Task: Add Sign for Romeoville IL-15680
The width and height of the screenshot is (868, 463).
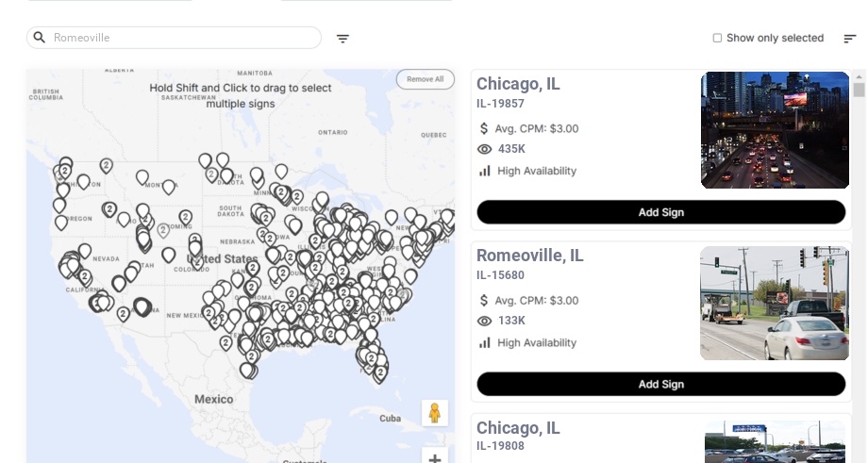Action: 661,384
